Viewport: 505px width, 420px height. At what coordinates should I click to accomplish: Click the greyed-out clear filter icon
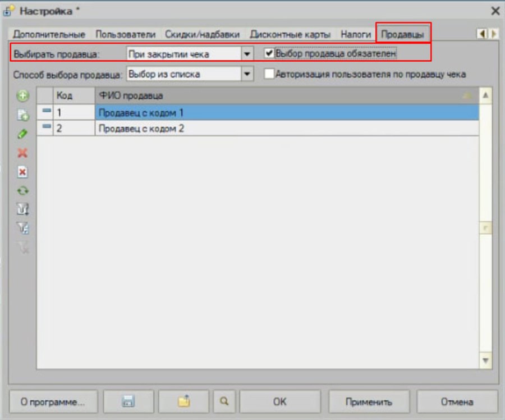click(x=24, y=247)
